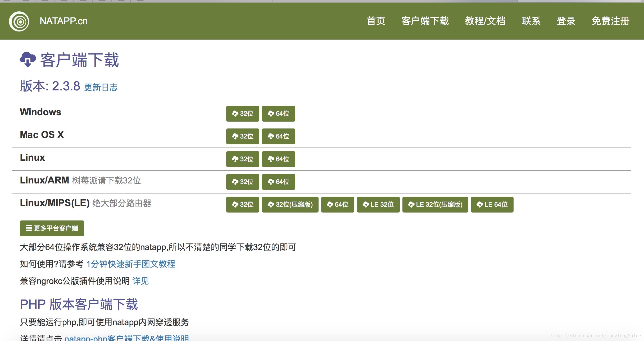Download Linux 64位 client
The image size is (644, 341).
(x=279, y=159)
